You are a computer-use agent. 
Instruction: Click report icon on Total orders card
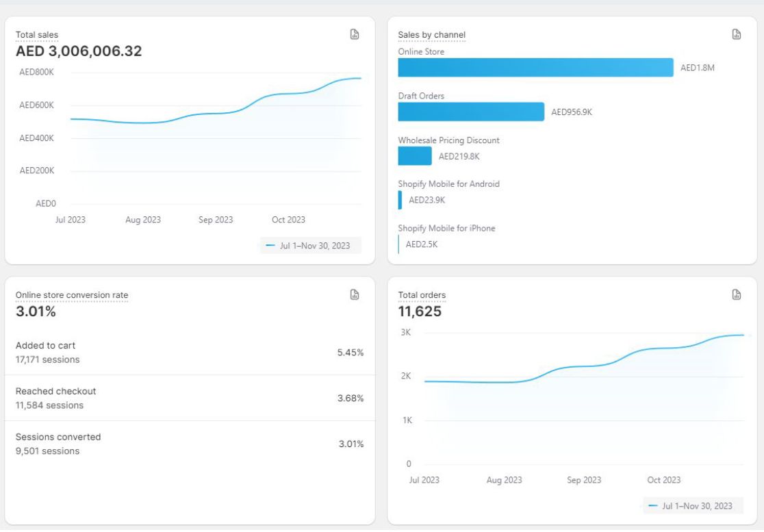[737, 295]
